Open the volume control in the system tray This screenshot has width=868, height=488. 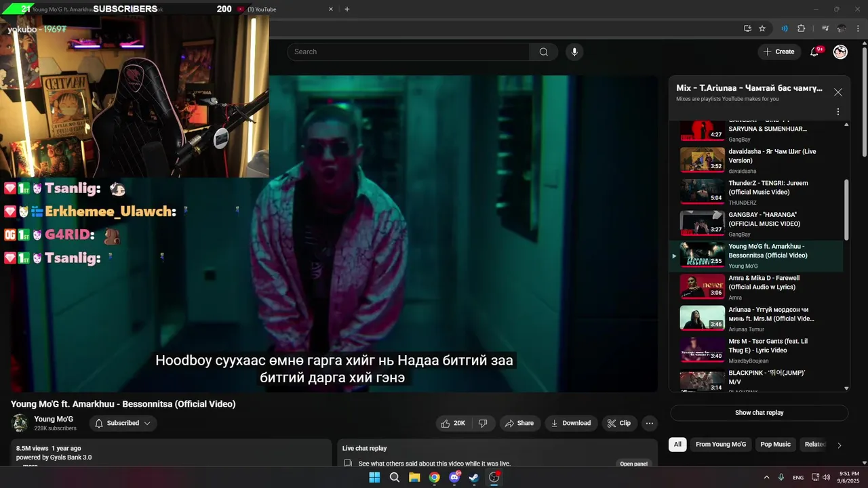click(x=826, y=477)
